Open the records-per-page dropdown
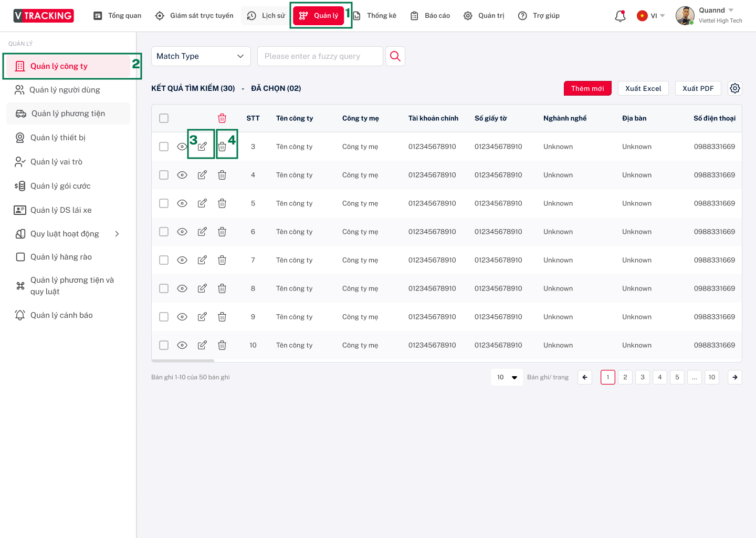The image size is (756, 538). (507, 377)
